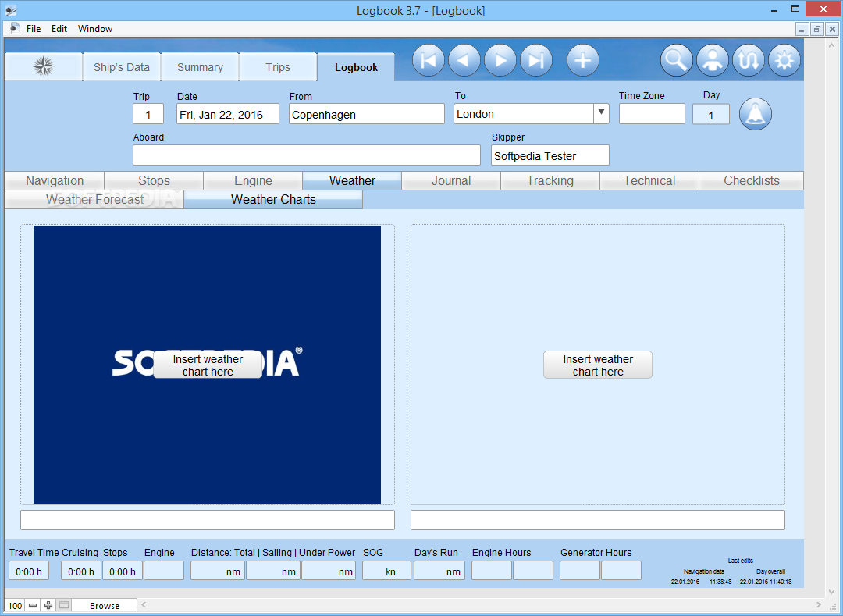
Task: Click the Skipper field
Action: point(550,155)
